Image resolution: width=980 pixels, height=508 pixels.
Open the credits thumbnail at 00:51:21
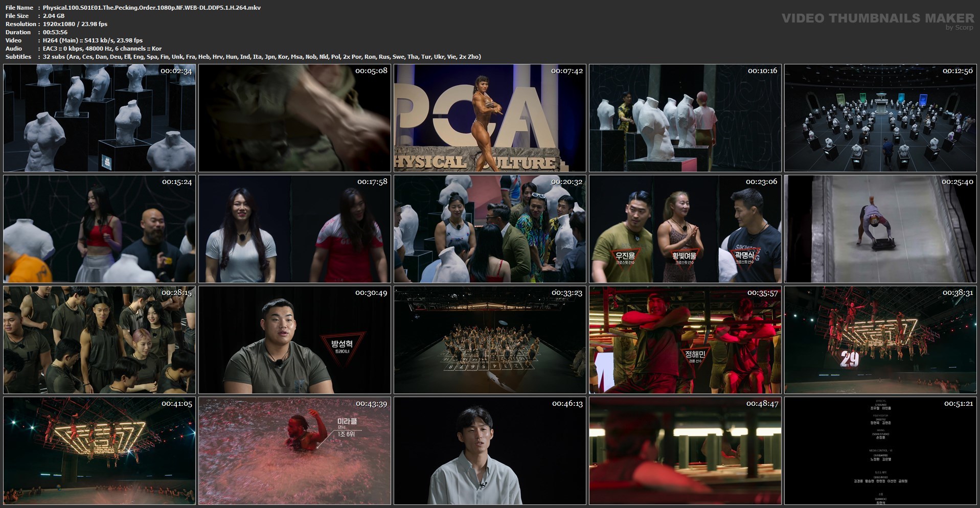[880, 451]
